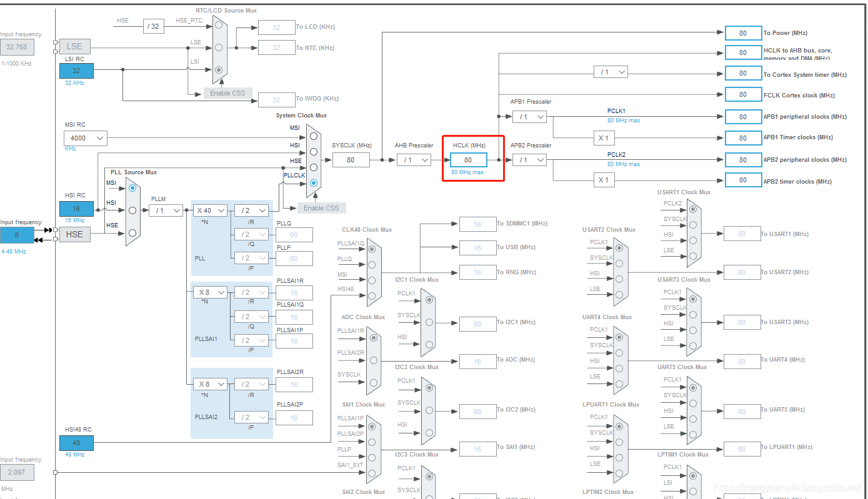Select HSE in System Clock Mux
Screen dimensions: 868x499
(x=314, y=167)
